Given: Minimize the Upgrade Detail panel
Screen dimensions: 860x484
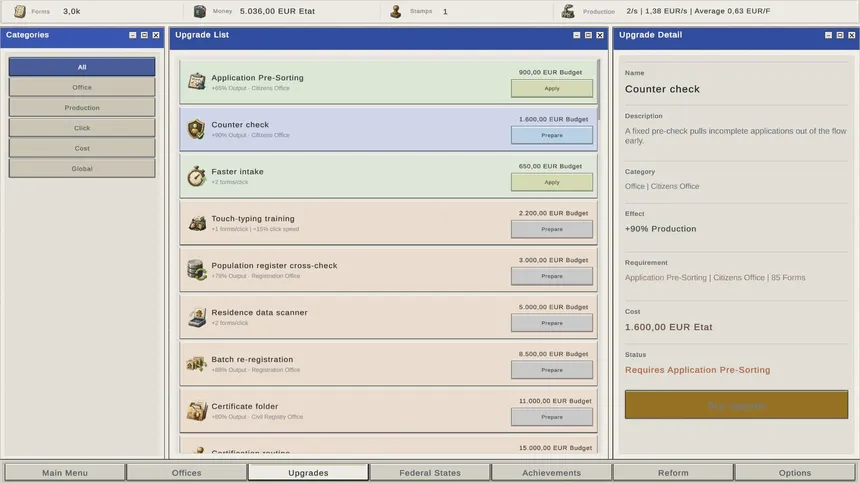Looking at the screenshot, I should tap(828, 35).
